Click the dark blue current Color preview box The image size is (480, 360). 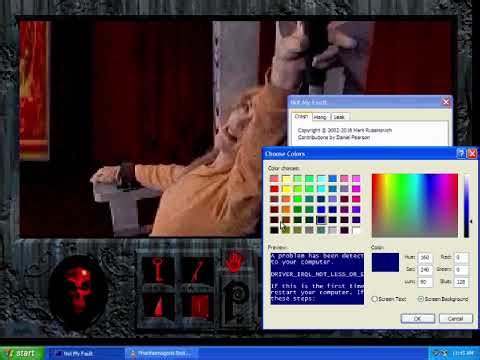(x=385, y=262)
